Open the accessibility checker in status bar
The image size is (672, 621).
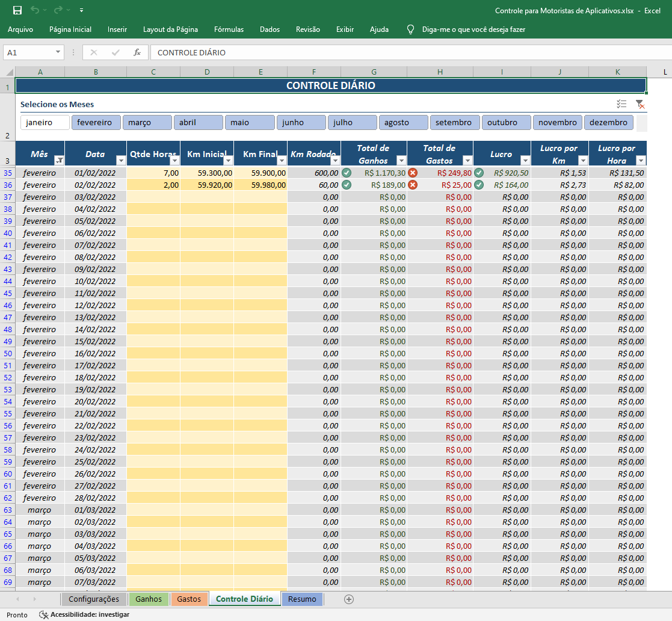84,614
